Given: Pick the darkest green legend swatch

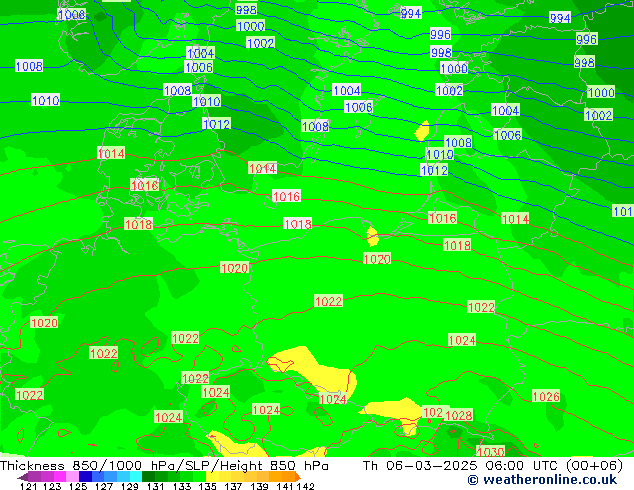Looking at the screenshot, I should pos(148,477).
